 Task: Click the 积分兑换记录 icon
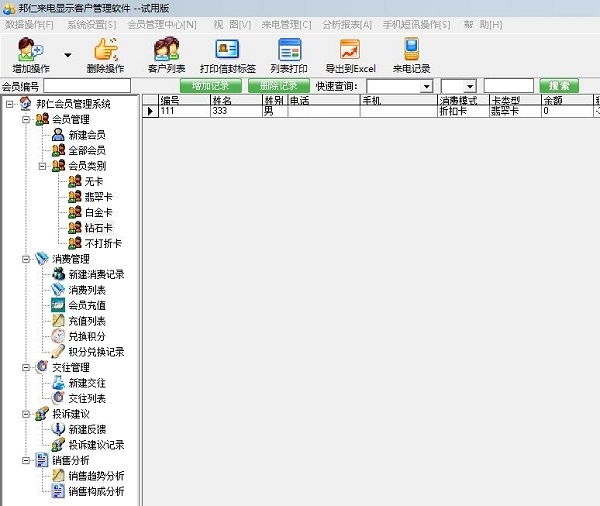click(x=58, y=352)
